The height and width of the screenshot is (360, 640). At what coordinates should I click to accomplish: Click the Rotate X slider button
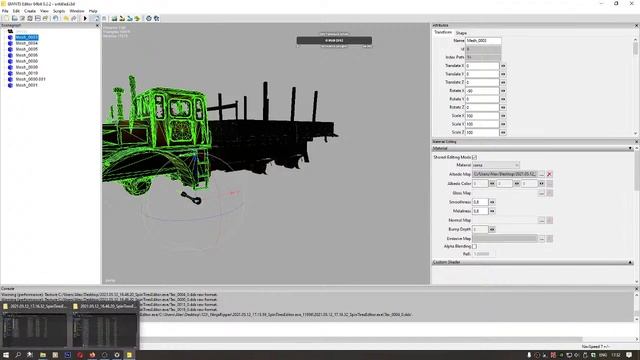click(503, 91)
